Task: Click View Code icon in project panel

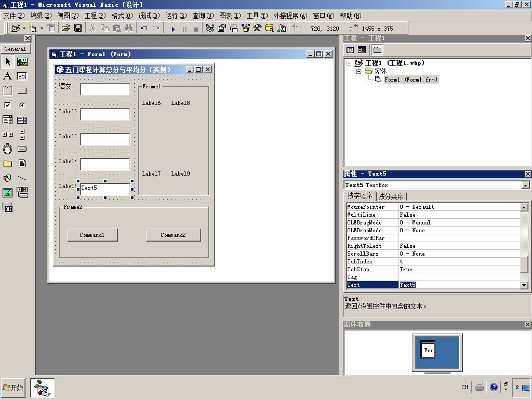Action: pyautogui.click(x=350, y=50)
